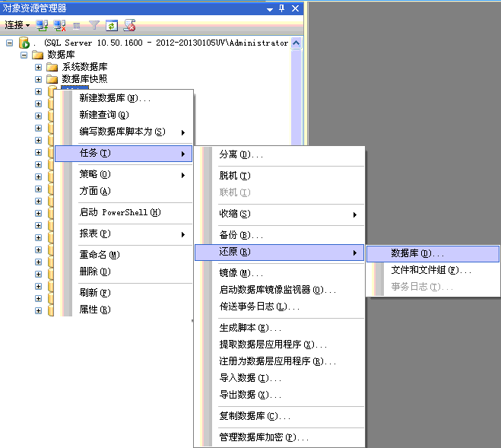Click the 数据库快照 folder icon
Image resolution: width=501 pixels, height=448 pixels.
coord(52,79)
